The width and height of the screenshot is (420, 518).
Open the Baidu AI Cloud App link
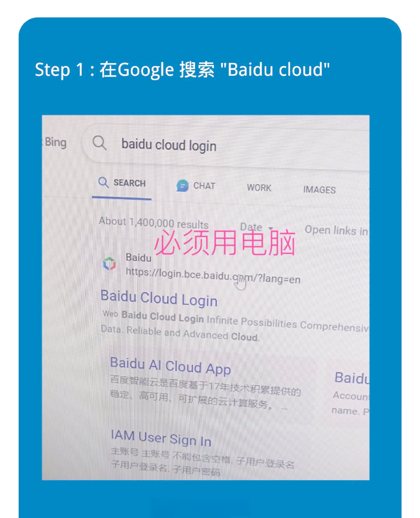click(x=170, y=366)
